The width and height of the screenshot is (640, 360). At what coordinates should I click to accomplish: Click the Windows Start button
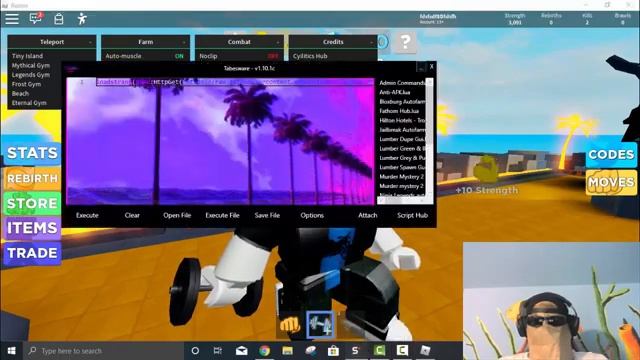point(11,351)
